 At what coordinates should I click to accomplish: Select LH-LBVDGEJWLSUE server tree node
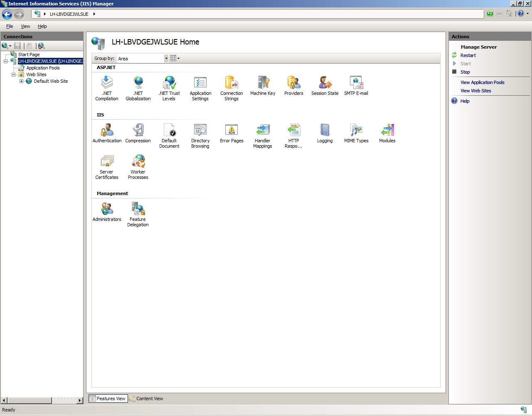(x=50, y=61)
